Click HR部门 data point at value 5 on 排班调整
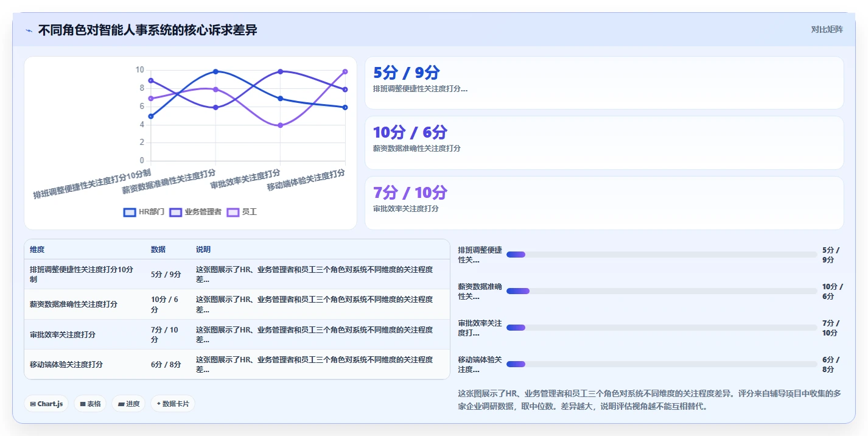Screen dimensions: 868x436 (x=151, y=116)
